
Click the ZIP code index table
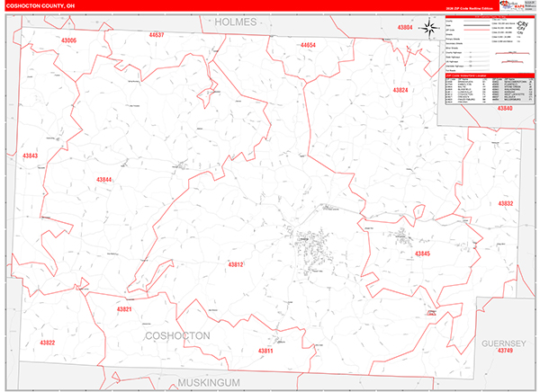(490, 91)
